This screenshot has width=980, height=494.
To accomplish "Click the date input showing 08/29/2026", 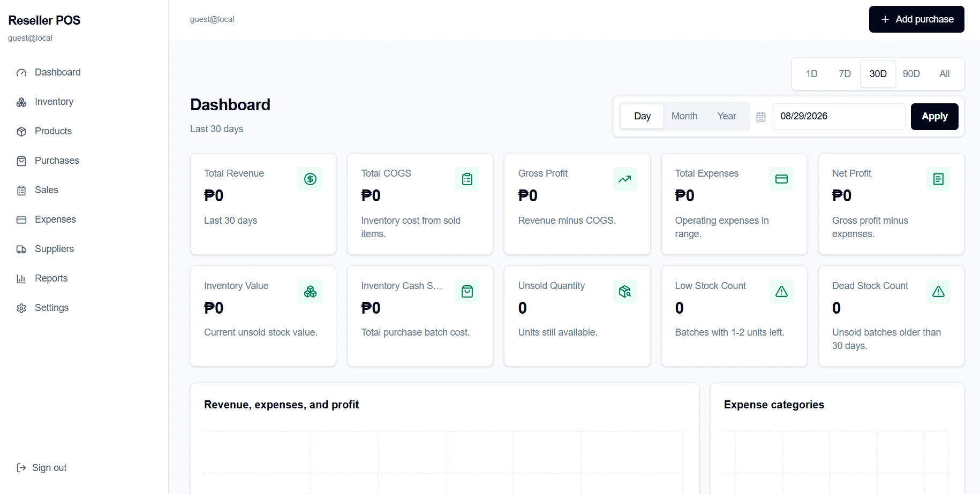I will click(838, 117).
